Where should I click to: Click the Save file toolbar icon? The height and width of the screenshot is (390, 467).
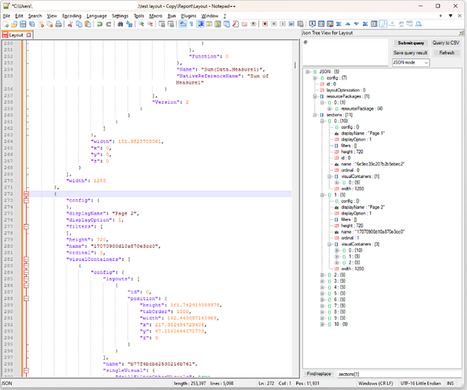(23, 24)
